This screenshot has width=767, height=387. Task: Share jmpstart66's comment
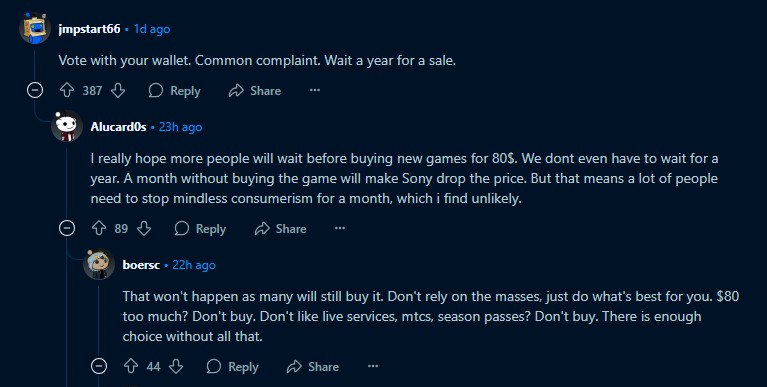(255, 91)
